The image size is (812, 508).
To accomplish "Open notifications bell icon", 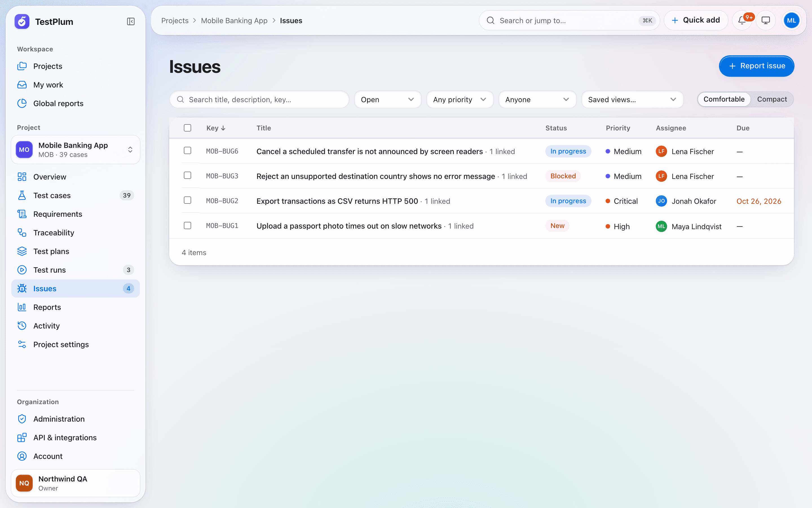I will point(742,21).
